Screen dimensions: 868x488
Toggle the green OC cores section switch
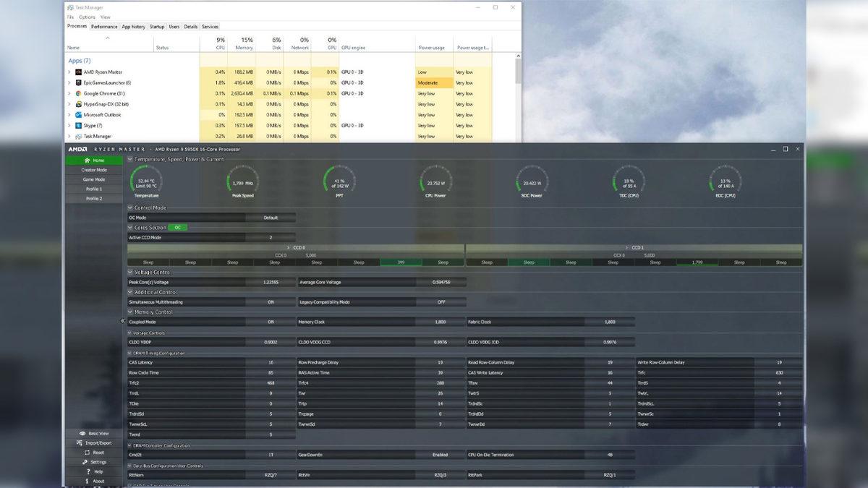(178, 228)
